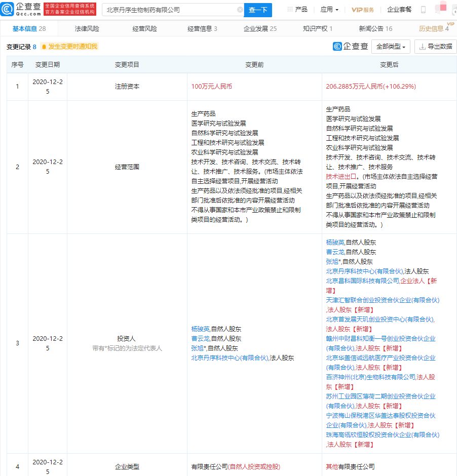Open shareholder 杨骏英 link in 变更前 column

(x=200, y=329)
